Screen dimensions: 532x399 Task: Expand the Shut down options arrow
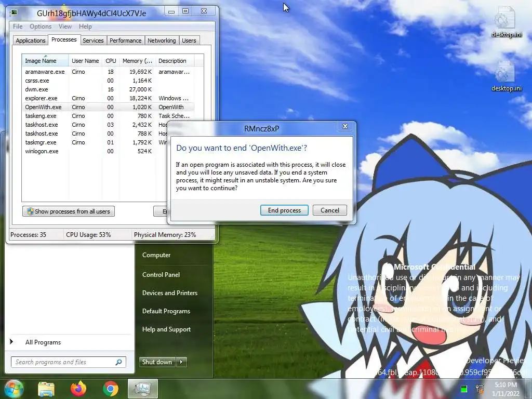point(181,362)
